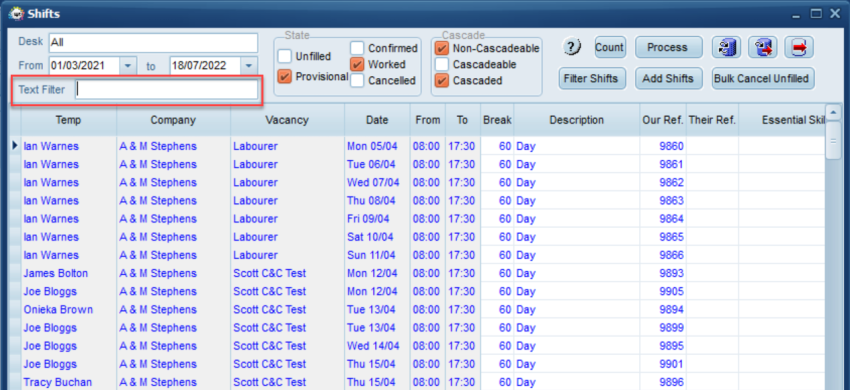
Task: Uncheck the Non-Cascadeable checkbox
Action: pos(442,48)
